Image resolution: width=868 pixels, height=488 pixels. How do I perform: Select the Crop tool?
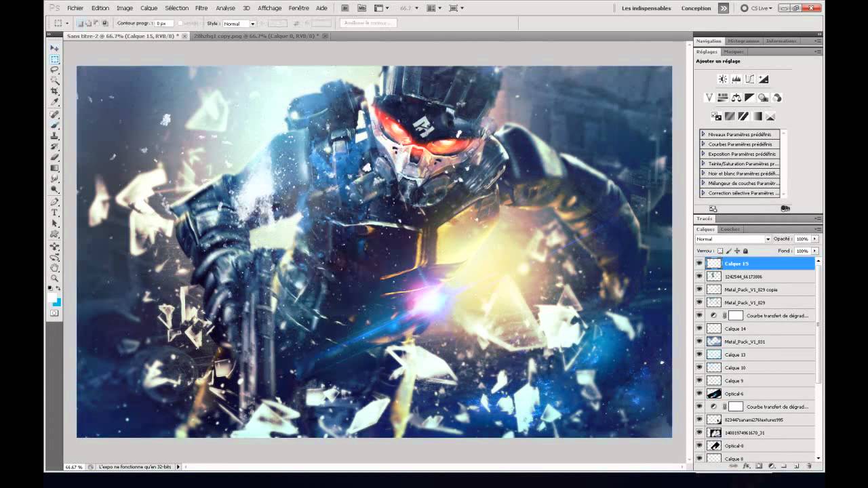coord(55,91)
